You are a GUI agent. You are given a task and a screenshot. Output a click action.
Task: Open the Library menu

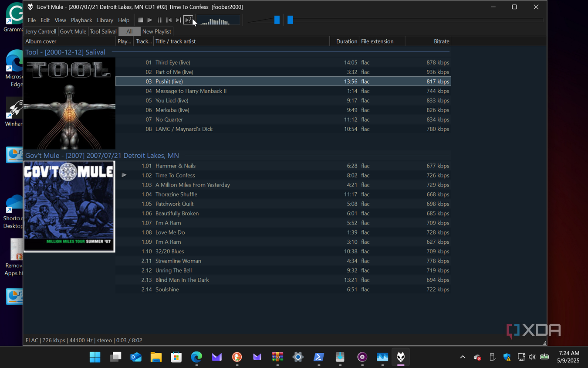tap(105, 20)
